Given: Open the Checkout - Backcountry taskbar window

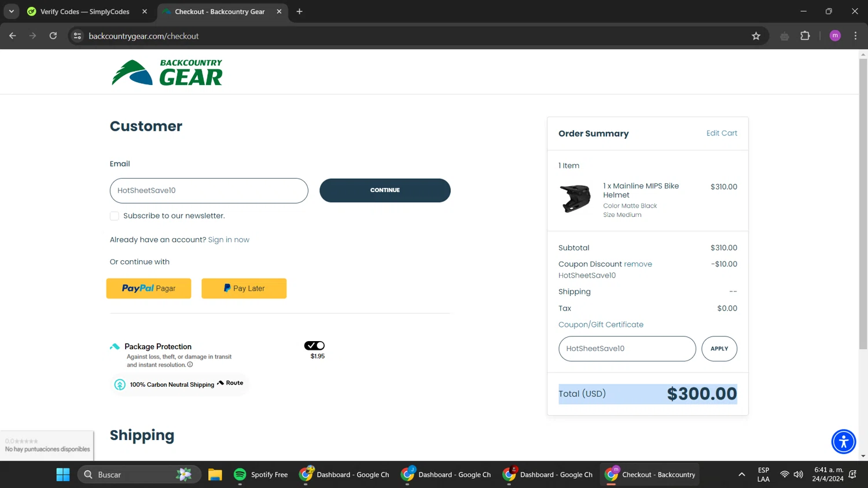Looking at the screenshot, I should click(650, 475).
